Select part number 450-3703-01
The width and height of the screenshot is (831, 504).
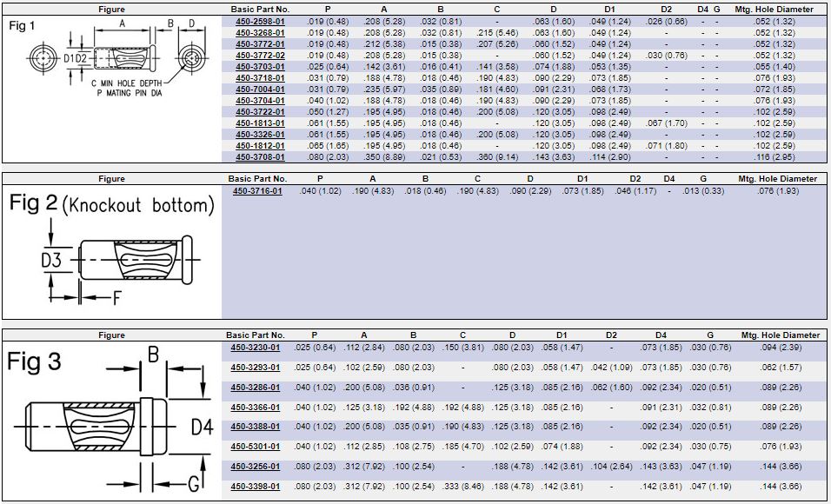point(260,66)
